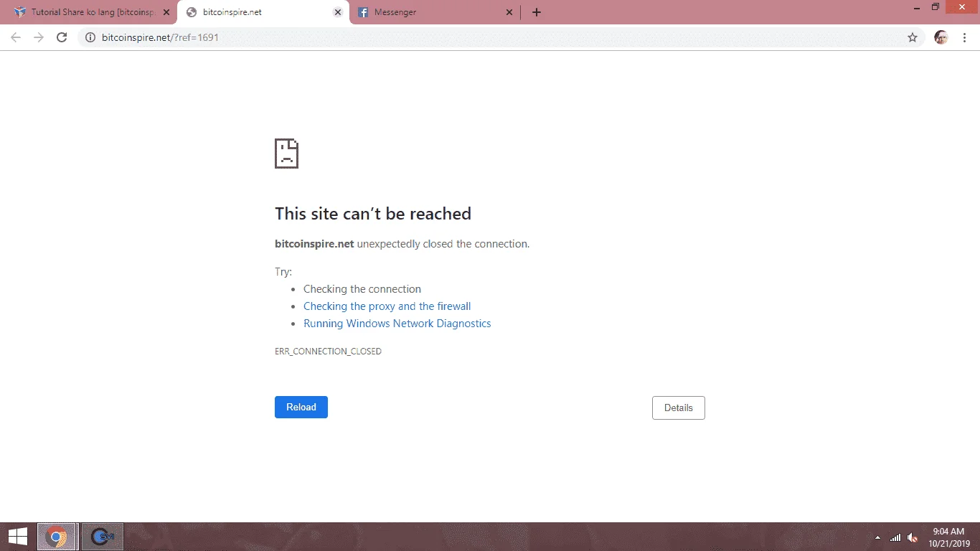This screenshot has width=980, height=551.
Task: Click the sad page error icon
Action: tap(286, 154)
